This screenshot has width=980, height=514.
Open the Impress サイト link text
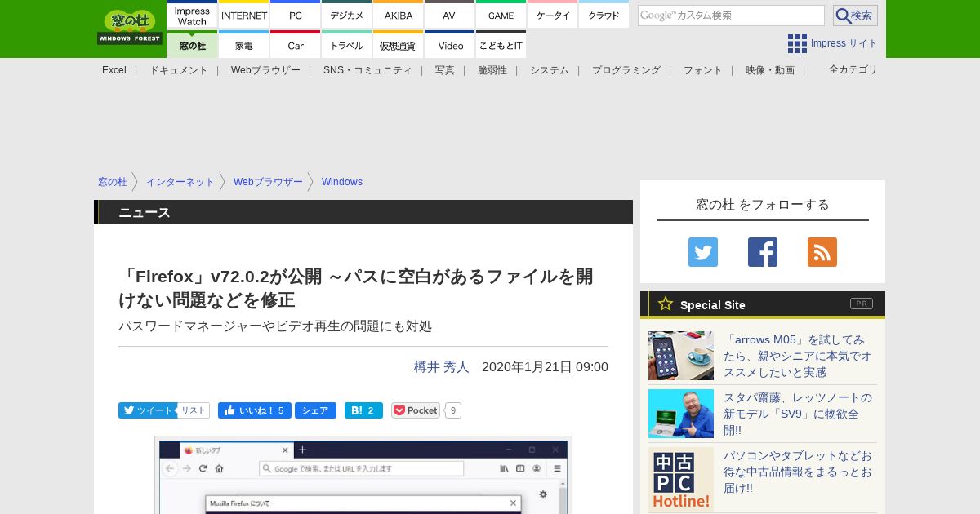[x=844, y=43]
